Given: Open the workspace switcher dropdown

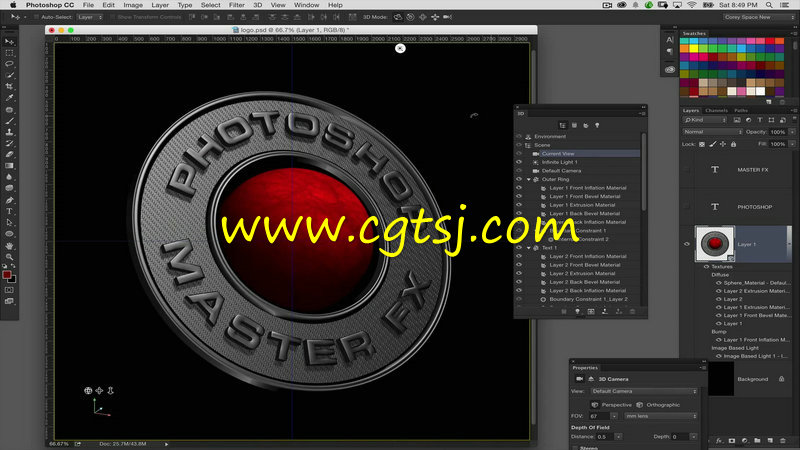Looking at the screenshot, I should 759,17.
